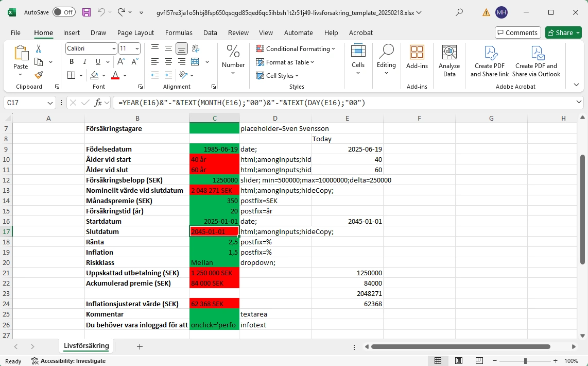588x366 pixels.
Task: Switch to the Page Layout tab
Action: tap(135, 32)
